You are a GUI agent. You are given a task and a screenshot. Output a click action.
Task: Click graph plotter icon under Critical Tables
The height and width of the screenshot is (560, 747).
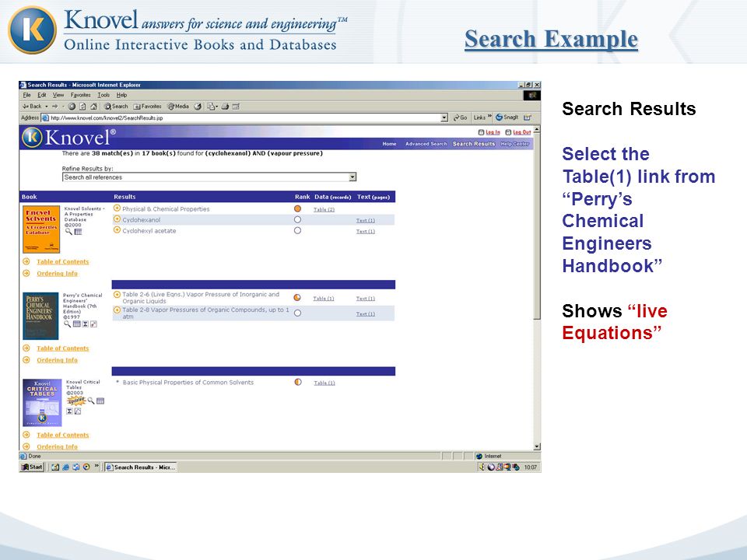click(x=78, y=411)
